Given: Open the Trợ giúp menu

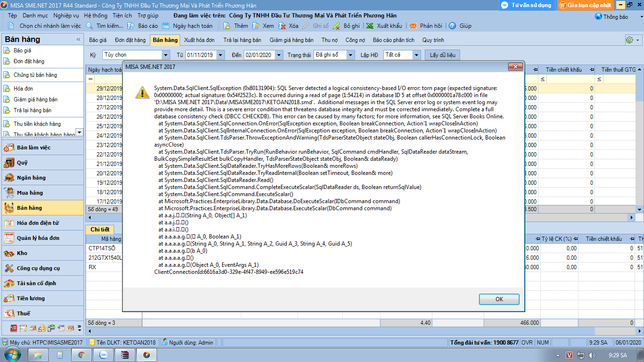Looking at the screenshot, I should coord(148,16).
